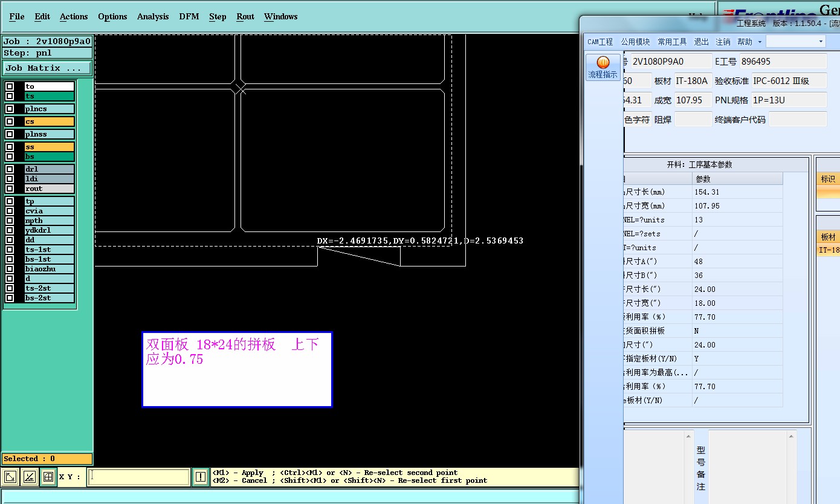Click the X Y coordinate input field
This screenshot has width=840, height=504.
coord(138,477)
